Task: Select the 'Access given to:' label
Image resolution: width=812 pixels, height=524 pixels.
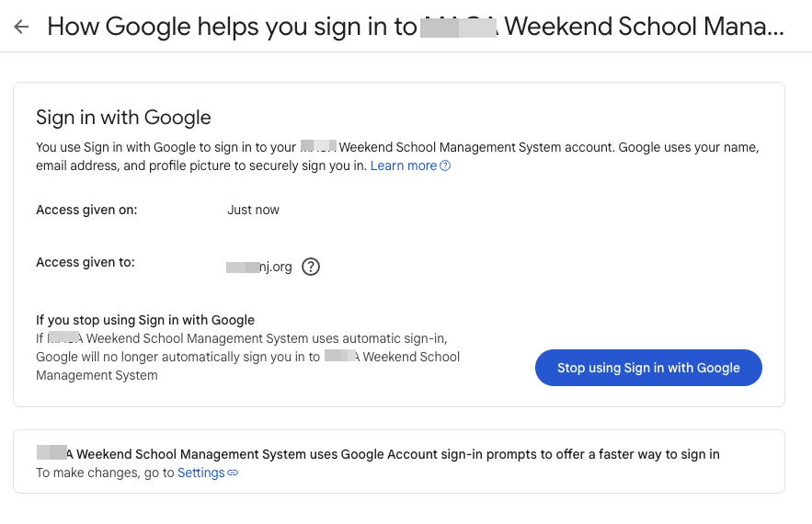Action: (86, 262)
